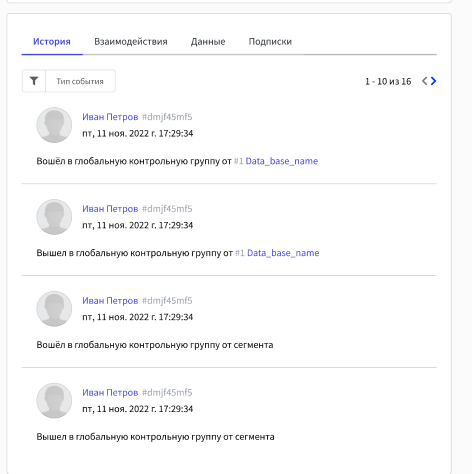Select the Данные tab

(x=208, y=42)
